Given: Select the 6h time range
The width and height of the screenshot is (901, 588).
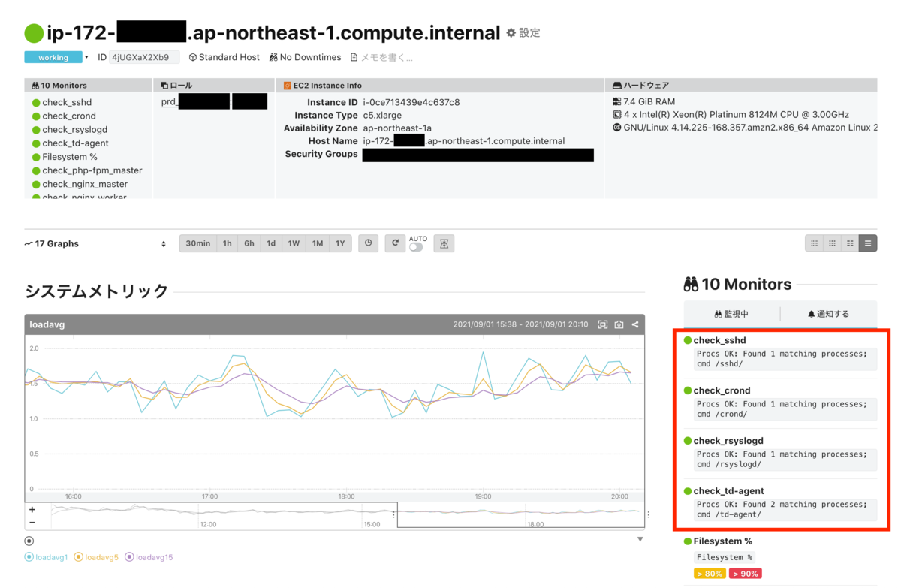Looking at the screenshot, I should click(249, 243).
